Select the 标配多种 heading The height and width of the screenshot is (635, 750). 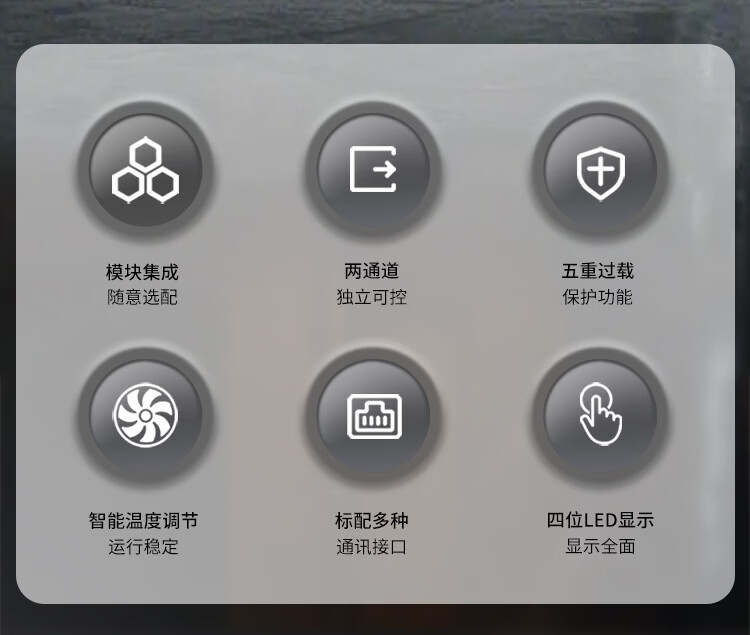372,521
